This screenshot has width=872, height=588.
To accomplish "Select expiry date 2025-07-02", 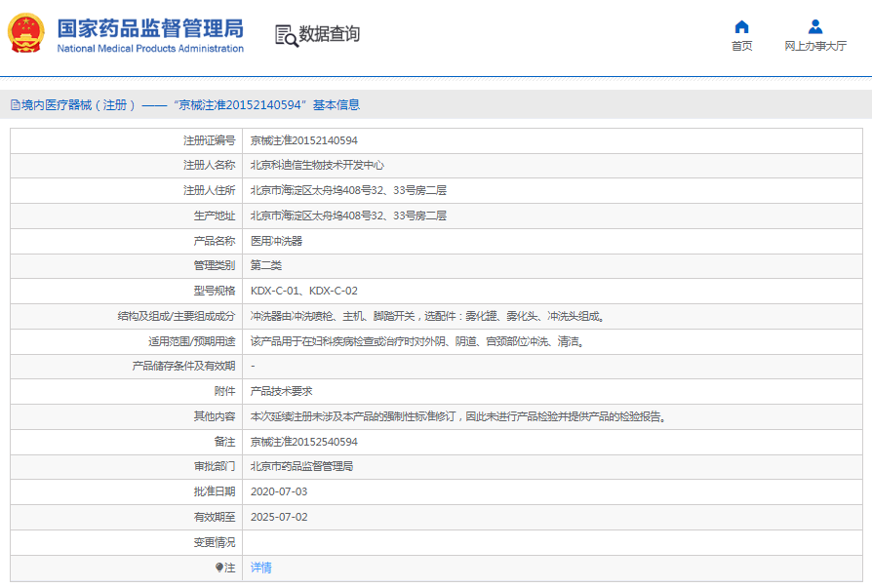I will coord(279,517).
